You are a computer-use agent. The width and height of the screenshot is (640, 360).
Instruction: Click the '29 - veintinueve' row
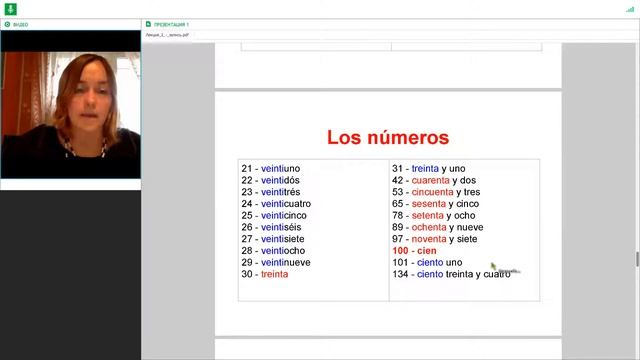click(x=276, y=262)
